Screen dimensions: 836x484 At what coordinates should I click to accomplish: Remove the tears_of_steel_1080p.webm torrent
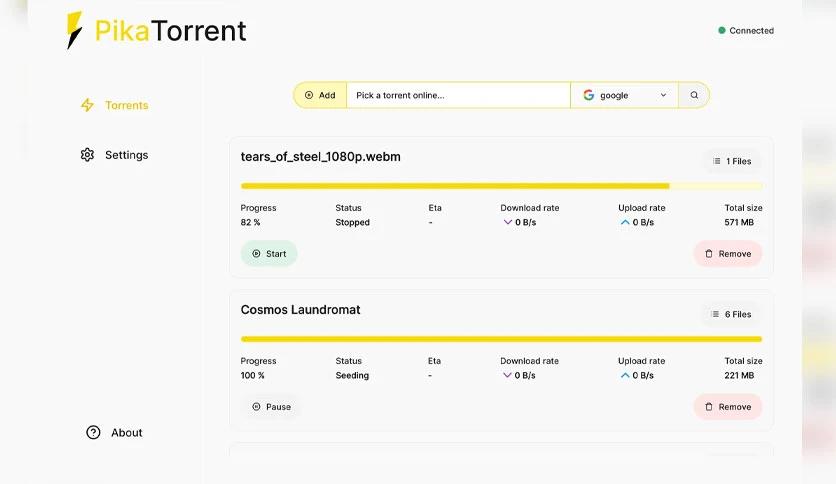point(728,254)
